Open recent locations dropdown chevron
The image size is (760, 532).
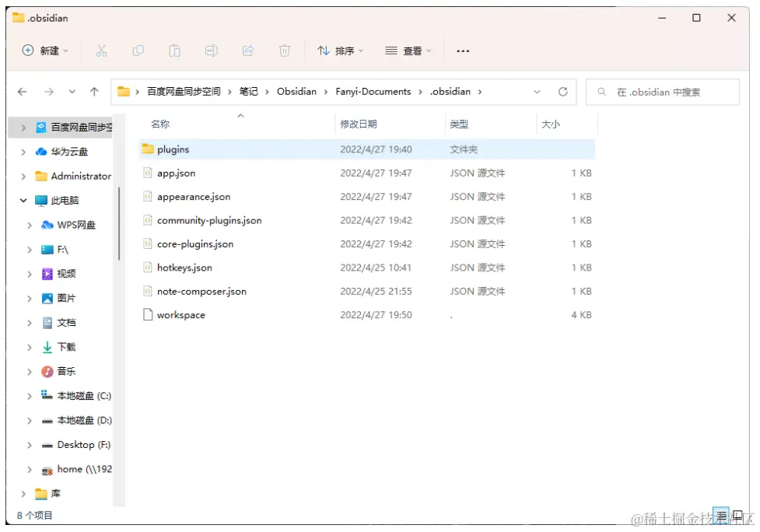[72, 92]
